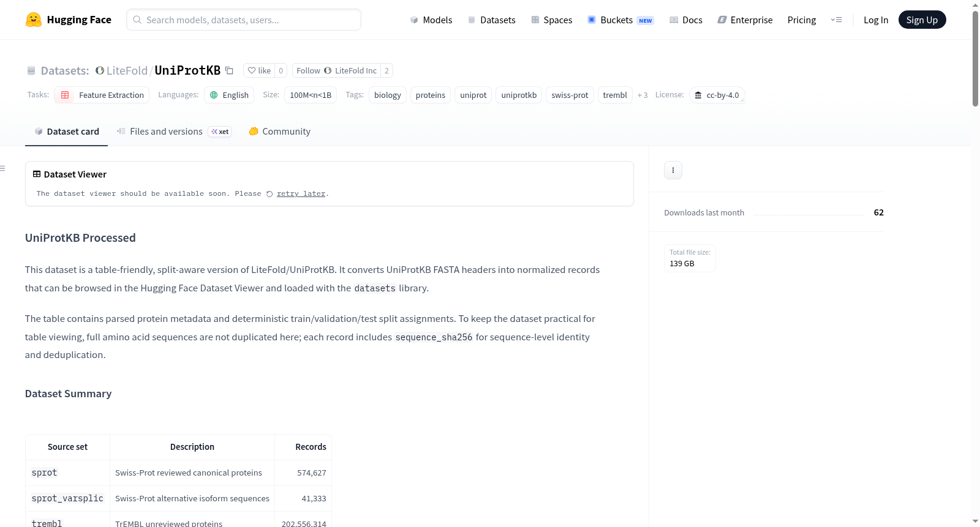Viewport: 980px width, 527px height.
Task: Click the UniProtKB dataset title
Action: tap(187, 70)
